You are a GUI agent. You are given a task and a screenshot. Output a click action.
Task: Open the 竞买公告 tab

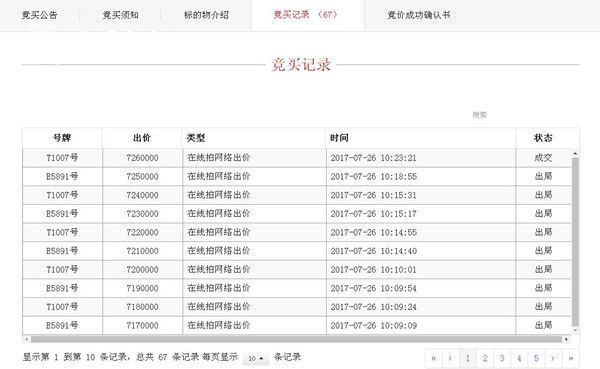tap(39, 15)
